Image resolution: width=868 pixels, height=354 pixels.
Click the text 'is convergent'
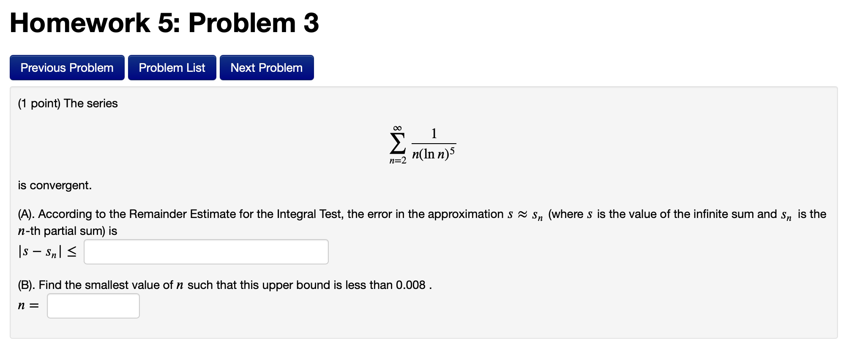pos(55,185)
